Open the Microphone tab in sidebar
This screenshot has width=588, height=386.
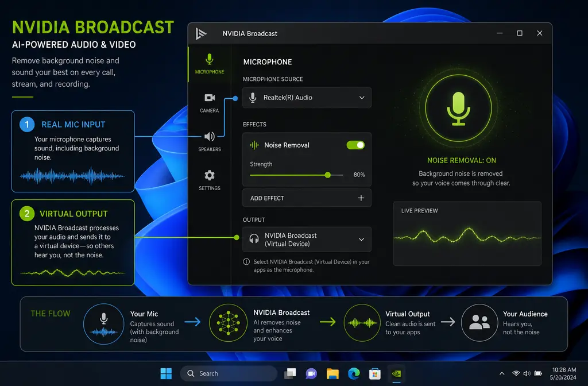209,64
